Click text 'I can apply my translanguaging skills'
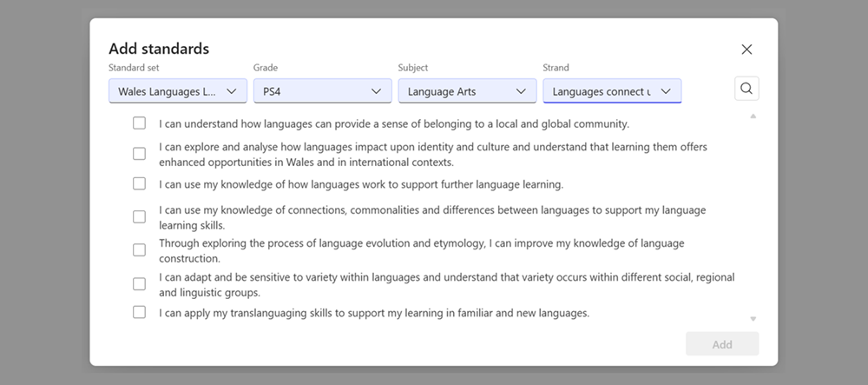Screen dimensions: 868x385 coord(246,313)
